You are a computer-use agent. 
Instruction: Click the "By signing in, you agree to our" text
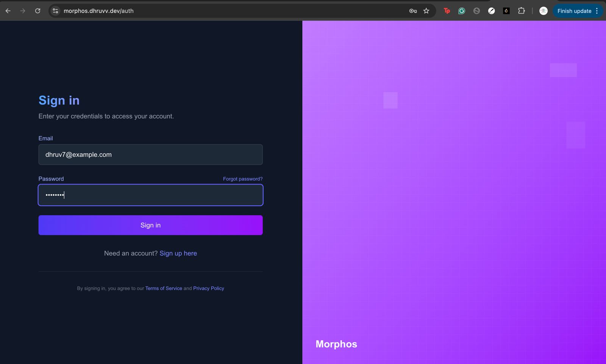tap(111, 288)
